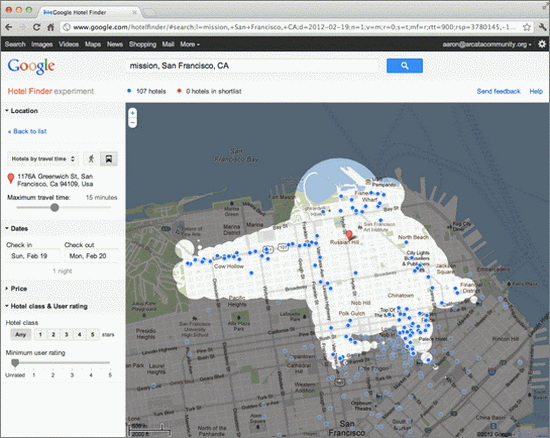The width and height of the screenshot is (550, 438).
Task: Open the More menu in Google bar
Action: click(190, 44)
